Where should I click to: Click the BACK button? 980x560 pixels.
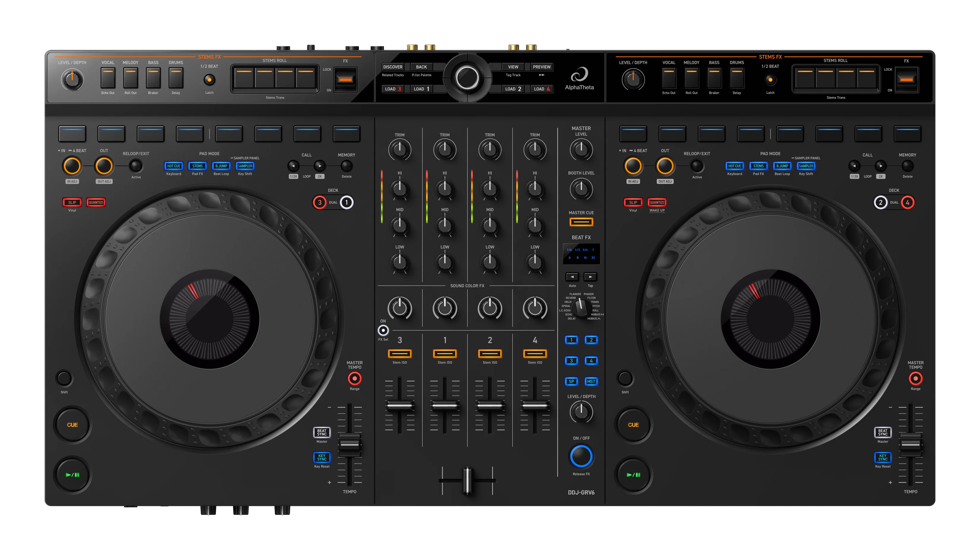421,67
